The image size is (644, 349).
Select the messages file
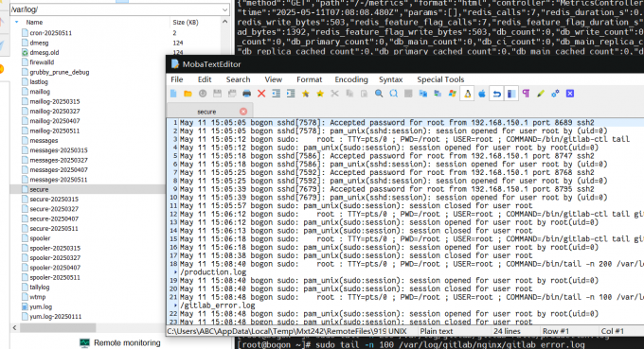(x=44, y=141)
